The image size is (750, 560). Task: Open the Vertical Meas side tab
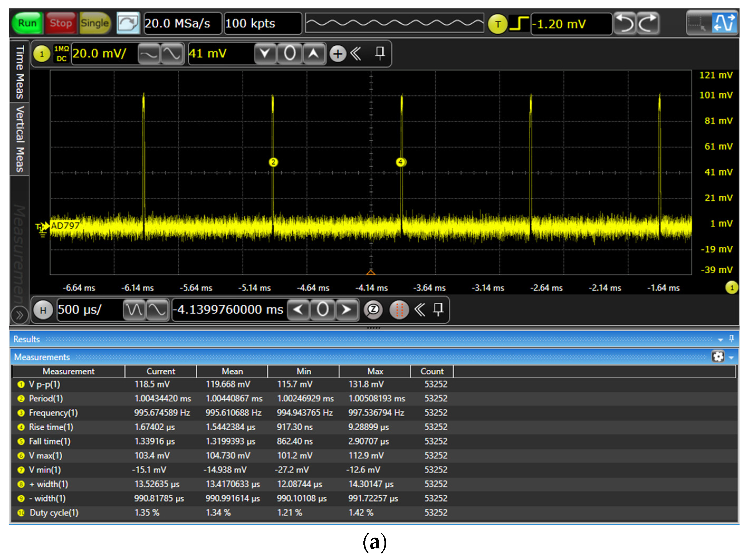(20, 139)
